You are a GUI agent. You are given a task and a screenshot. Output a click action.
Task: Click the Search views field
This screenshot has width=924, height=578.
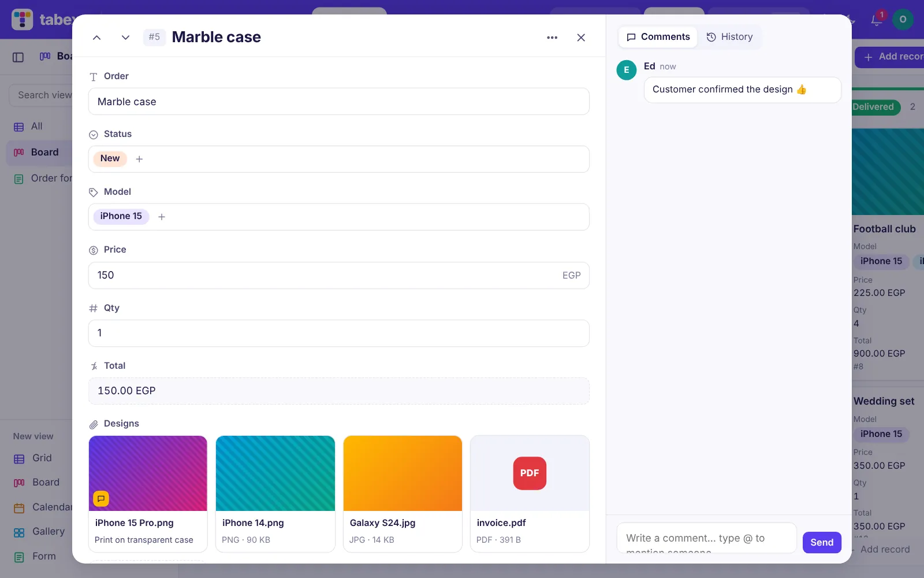42,95
